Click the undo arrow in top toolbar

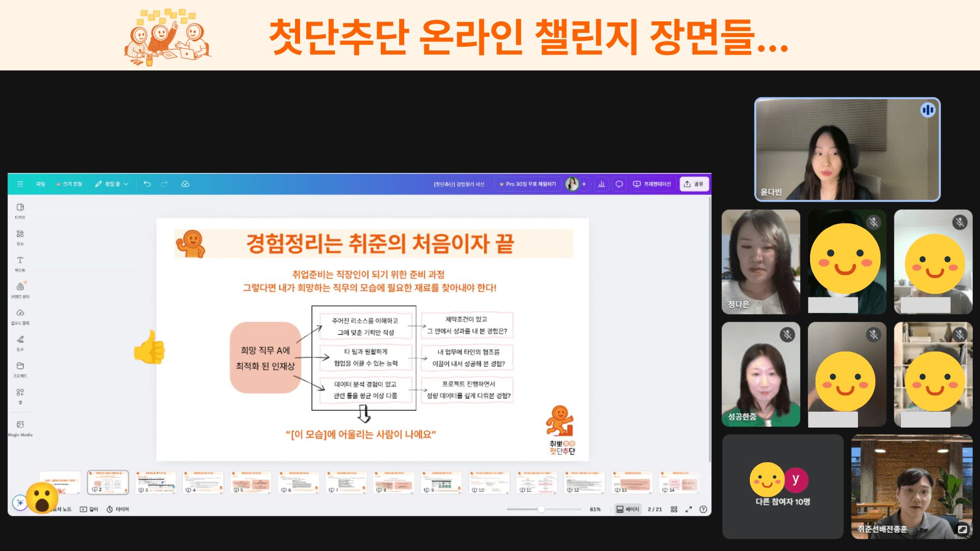pos(147,184)
